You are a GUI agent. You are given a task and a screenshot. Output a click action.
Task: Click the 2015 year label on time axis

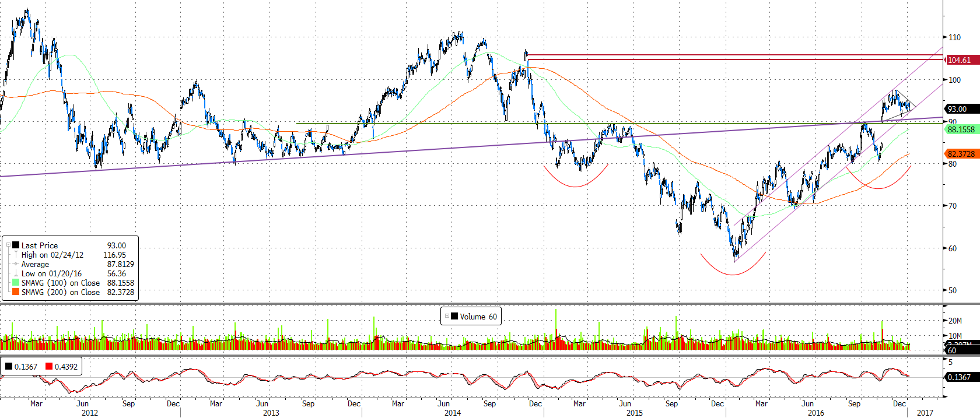(x=635, y=413)
